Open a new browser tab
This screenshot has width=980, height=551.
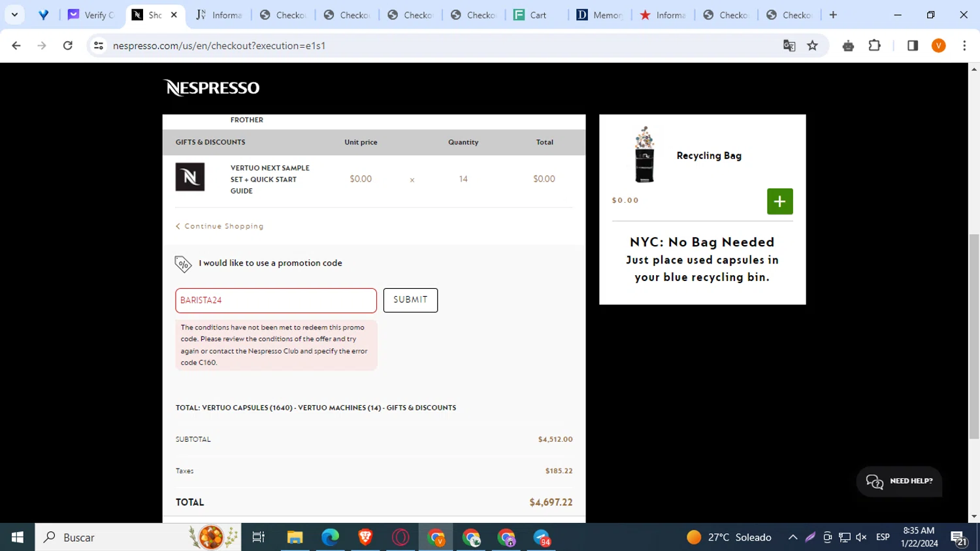click(x=833, y=15)
